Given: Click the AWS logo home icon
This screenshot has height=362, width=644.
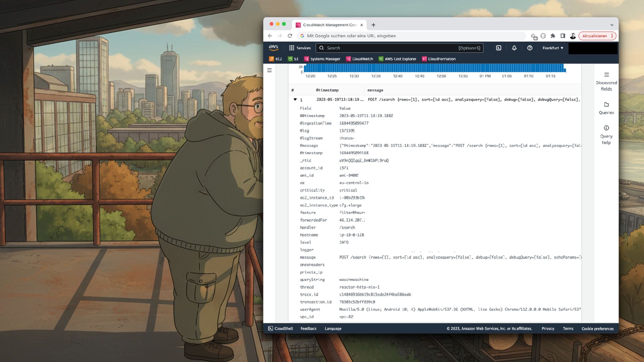Looking at the screenshot, I should coord(273,48).
